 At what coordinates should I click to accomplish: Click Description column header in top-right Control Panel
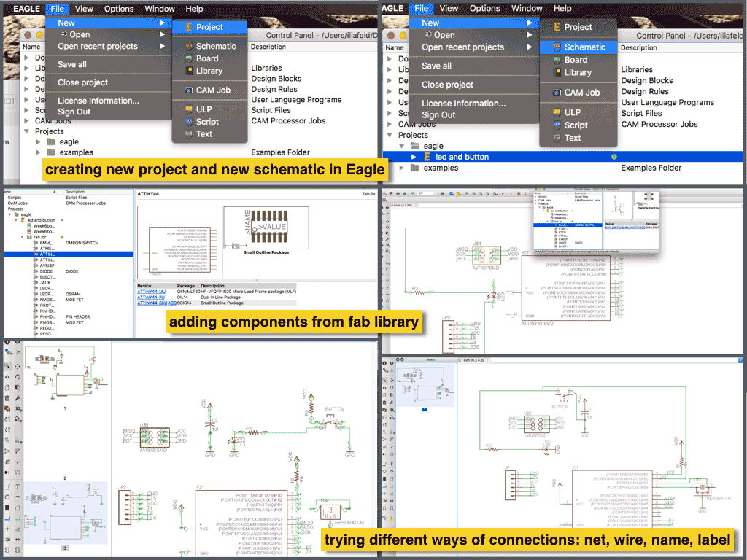[639, 47]
